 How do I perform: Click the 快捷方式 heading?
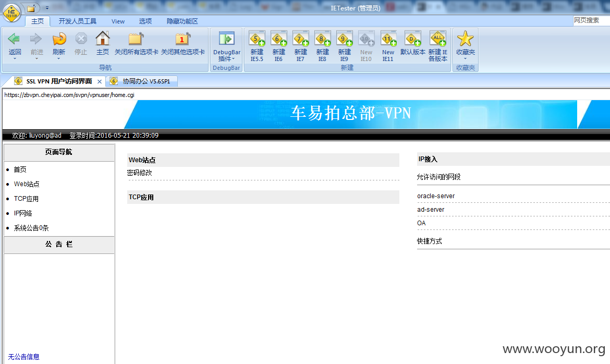[429, 241]
